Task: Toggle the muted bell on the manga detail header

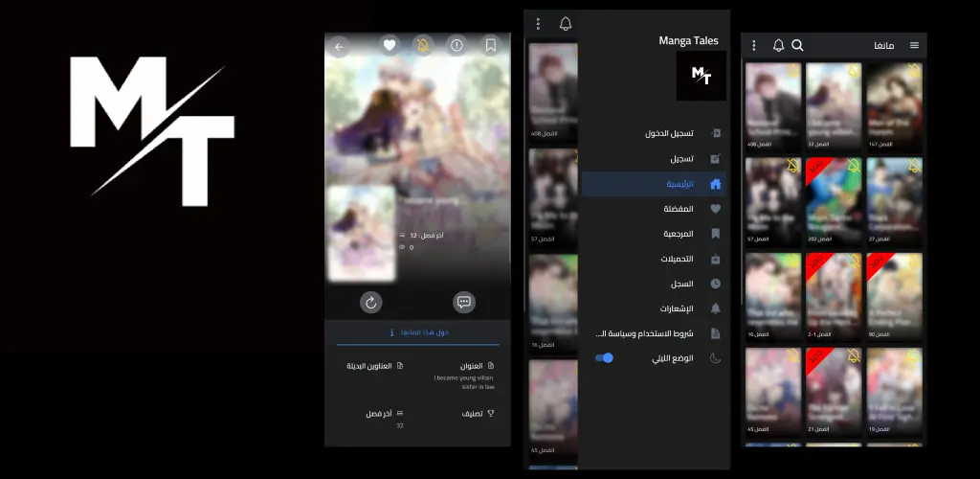Action: point(423,45)
